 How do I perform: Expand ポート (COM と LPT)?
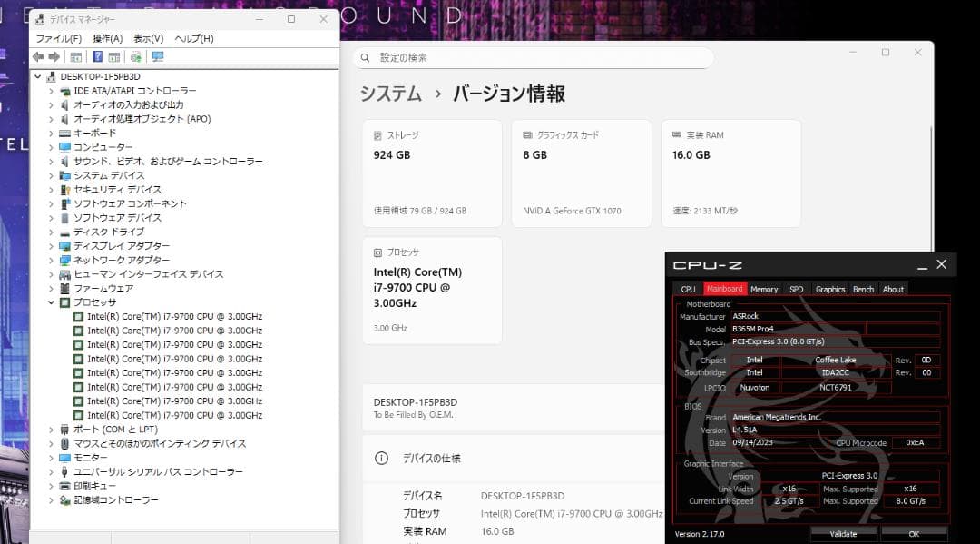(x=51, y=430)
